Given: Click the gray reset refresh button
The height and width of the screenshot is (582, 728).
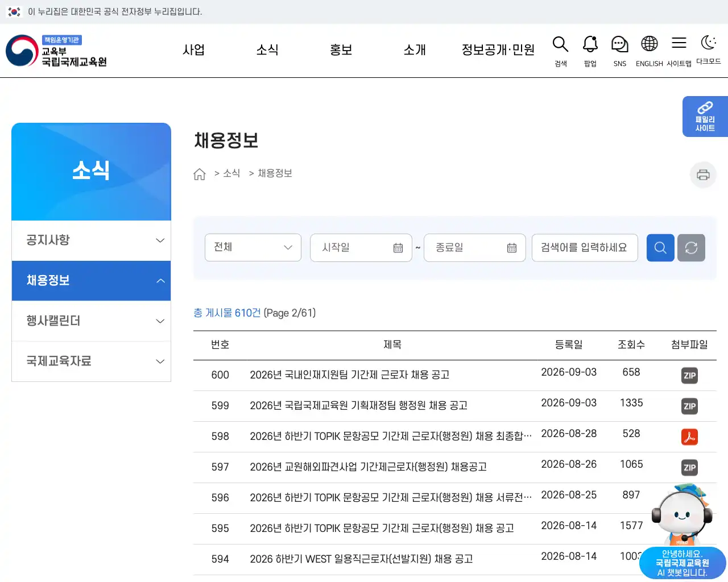Looking at the screenshot, I should pyautogui.click(x=691, y=248).
